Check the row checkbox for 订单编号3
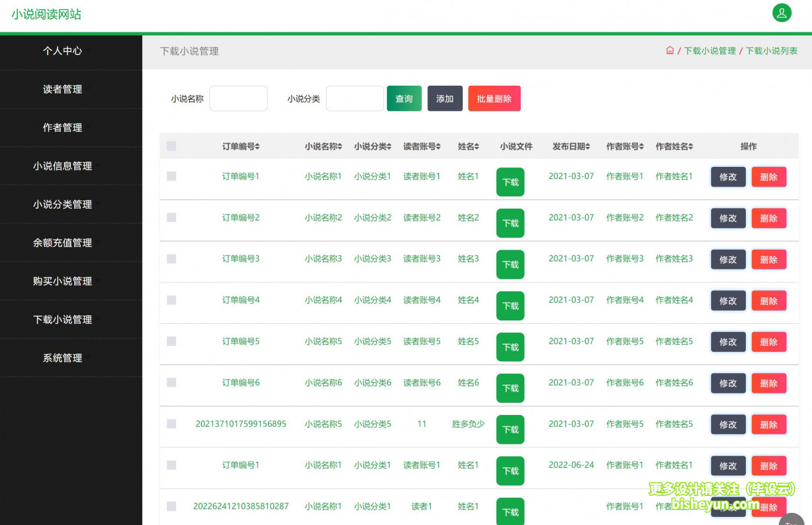812x525 pixels. [172, 259]
